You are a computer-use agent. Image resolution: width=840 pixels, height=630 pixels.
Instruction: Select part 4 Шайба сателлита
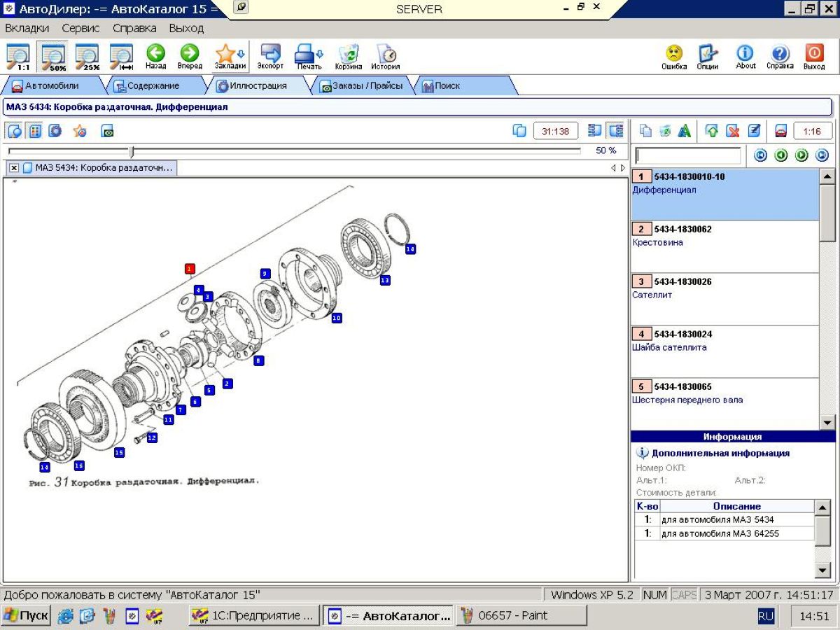tap(724, 351)
